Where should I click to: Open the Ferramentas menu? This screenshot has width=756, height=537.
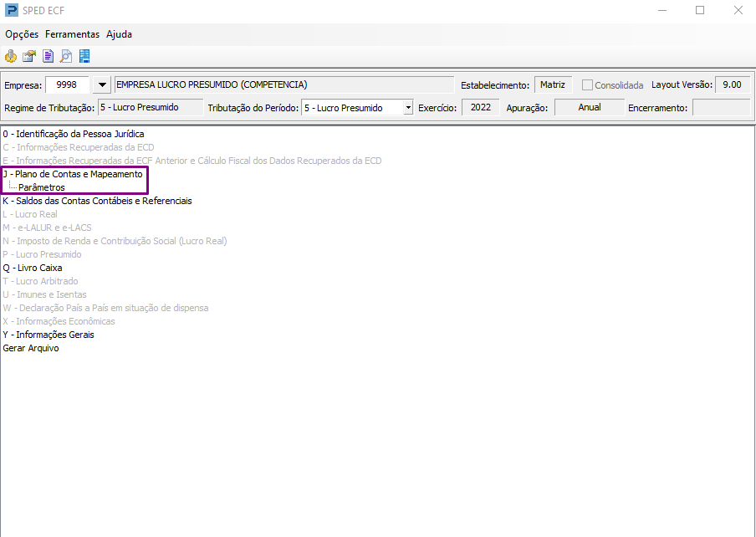point(72,34)
